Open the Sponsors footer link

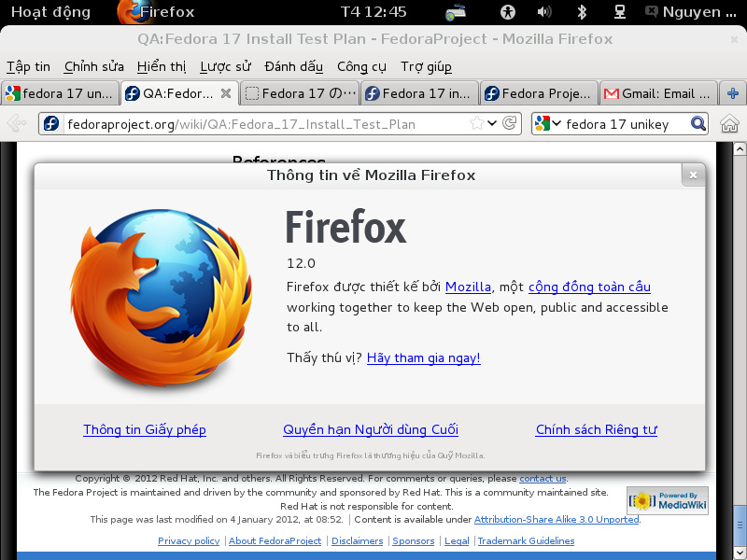(x=414, y=541)
